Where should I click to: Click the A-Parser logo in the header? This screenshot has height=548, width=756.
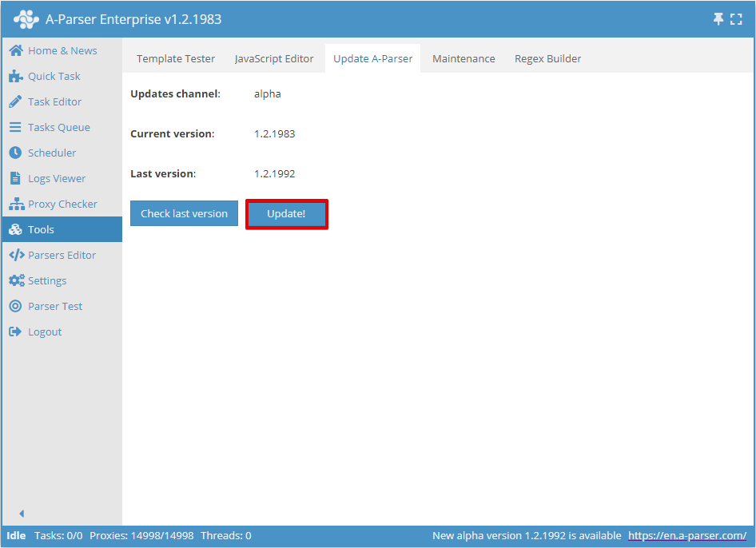[26, 18]
